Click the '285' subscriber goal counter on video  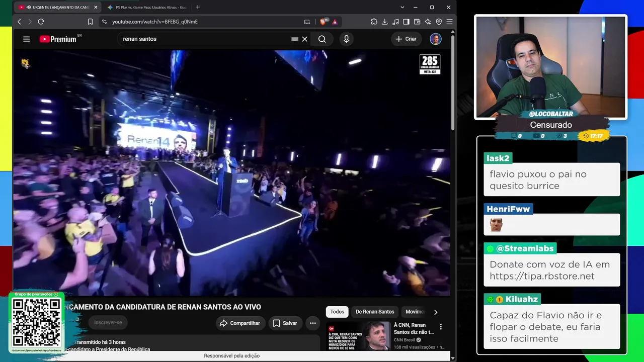(430, 64)
